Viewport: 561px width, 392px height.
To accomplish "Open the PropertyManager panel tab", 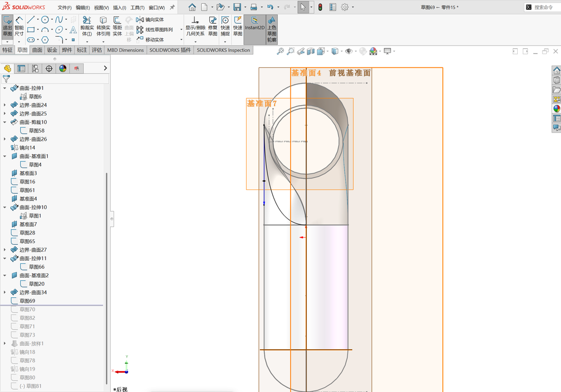I will 21,68.
